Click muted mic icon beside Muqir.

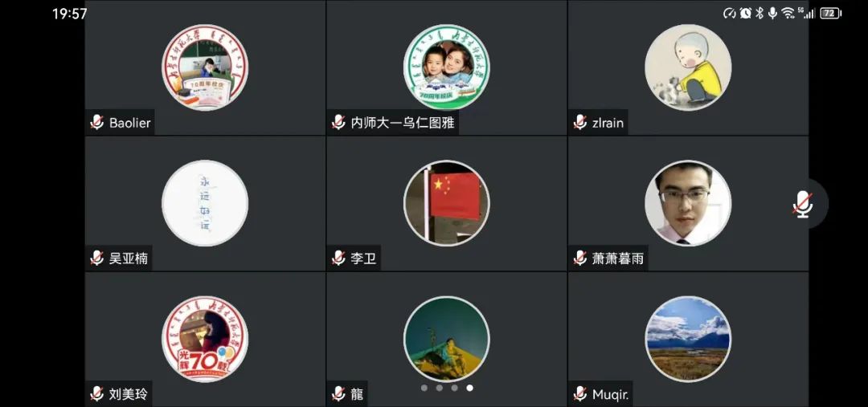(x=580, y=393)
